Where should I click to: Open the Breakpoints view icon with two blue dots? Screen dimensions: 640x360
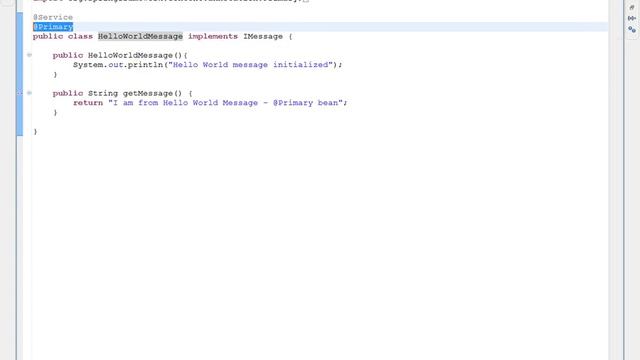632,30
